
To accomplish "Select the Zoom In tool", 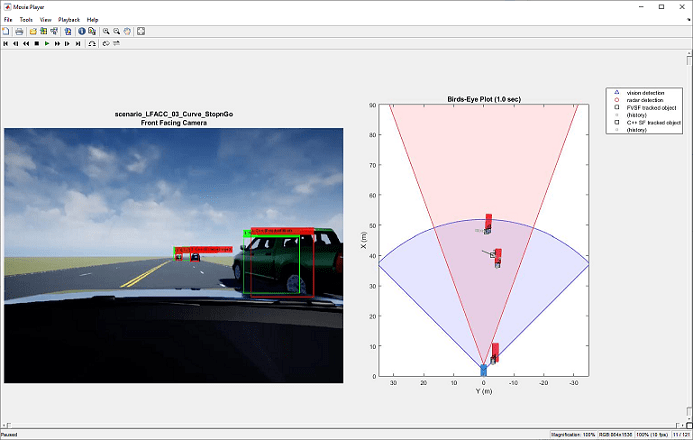I will click(106, 31).
